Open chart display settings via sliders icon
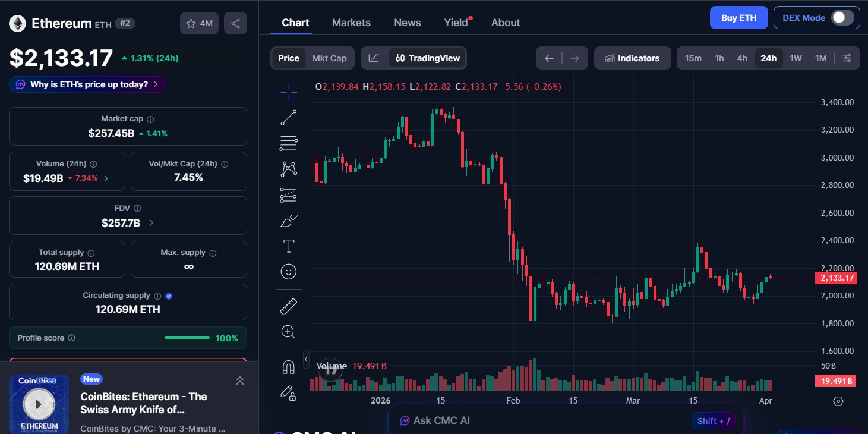The width and height of the screenshot is (868, 434). (847, 58)
